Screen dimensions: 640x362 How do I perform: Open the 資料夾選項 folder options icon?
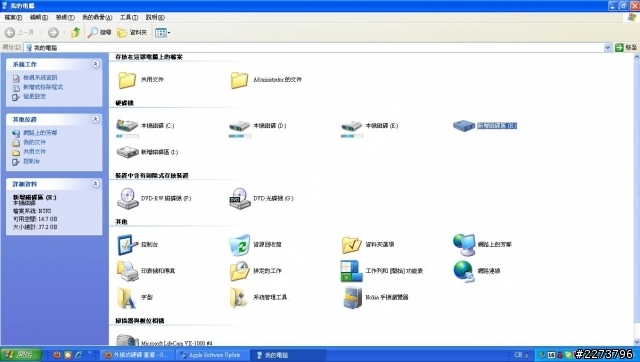(351, 244)
